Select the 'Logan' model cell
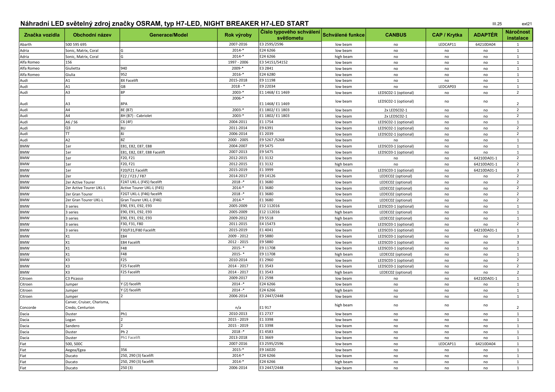This screenshot has width=555, height=392. pos(92,320)
